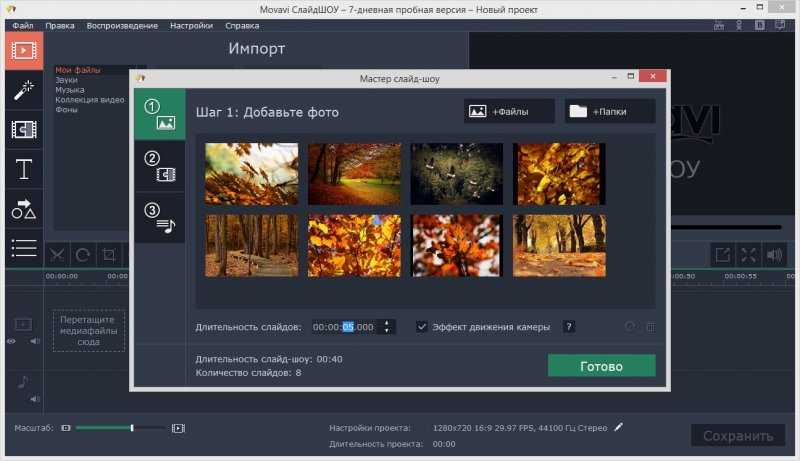This screenshot has width=800, height=461.
Task: Click the 00:00:00 marker on the timeline ruler
Action: (x=61, y=276)
